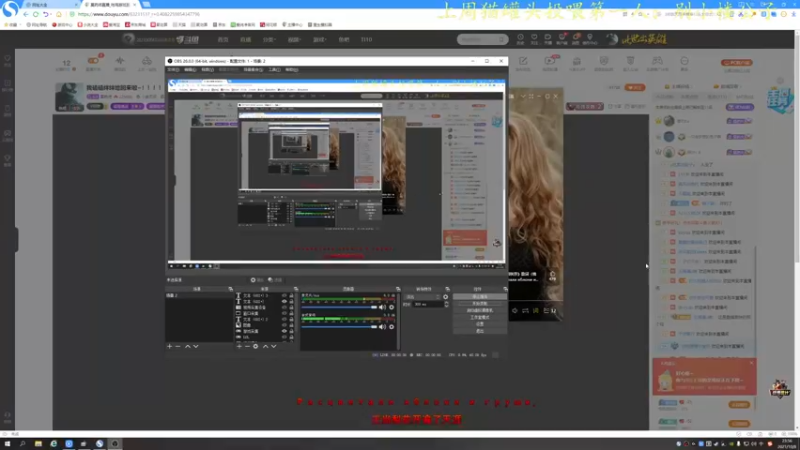The height and width of the screenshot is (450, 800).
Task: Remove selected source with Sources minus icon
Action: click(x=247, y=346)
